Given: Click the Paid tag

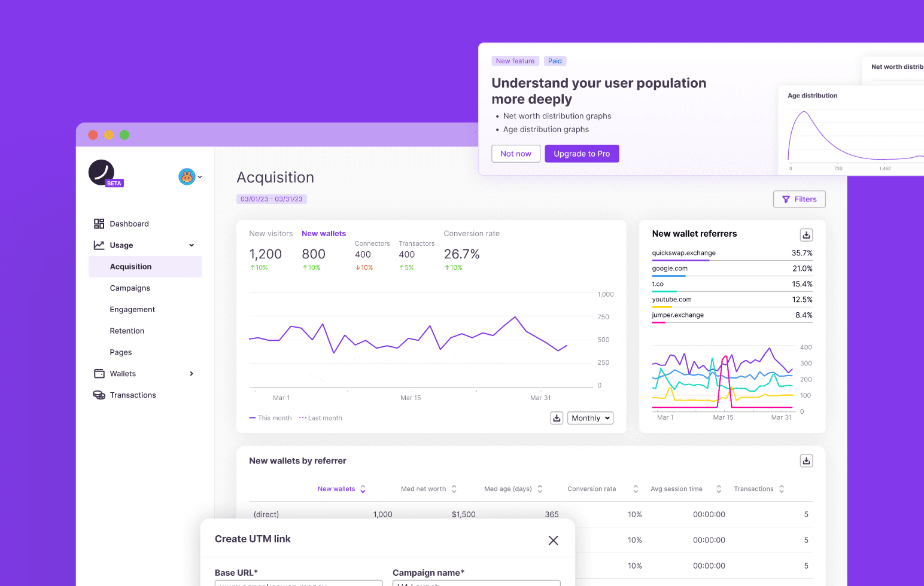Looking at the screenshot, I should pyautogui.click(x=555, y=61).
